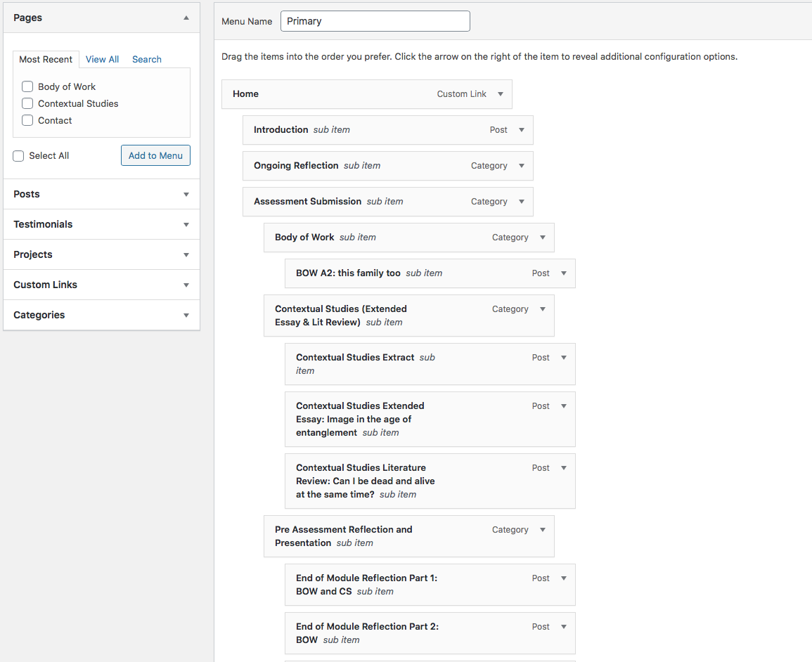Viewport: 812px width, 662px height.
Task: Collapse the Pages panel header
Action: [x=101, y=18]
